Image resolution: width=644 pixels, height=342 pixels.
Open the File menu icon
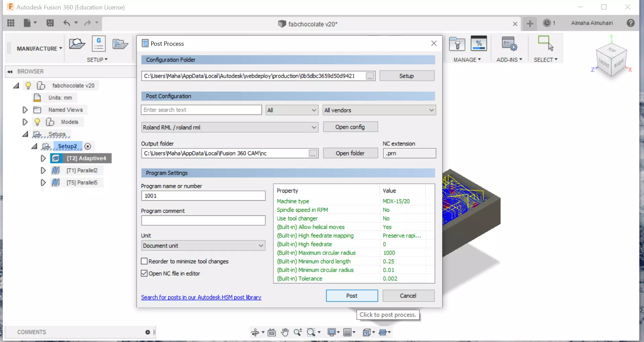tap(28, 23)
